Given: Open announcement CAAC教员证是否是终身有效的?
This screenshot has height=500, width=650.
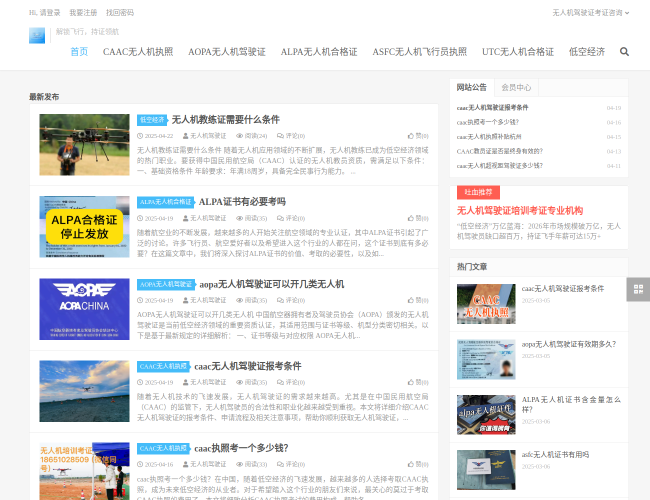Looking at the screenshot, I should (x=500, y=151).
